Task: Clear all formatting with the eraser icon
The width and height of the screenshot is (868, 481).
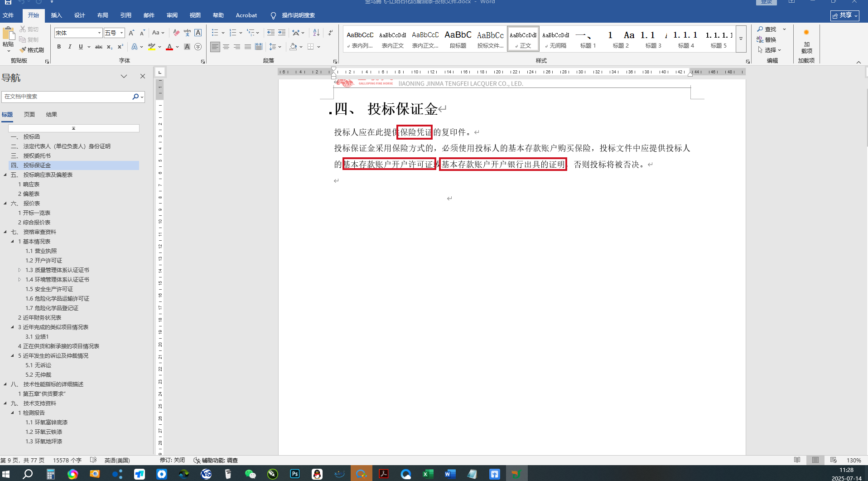Action: 176,33
